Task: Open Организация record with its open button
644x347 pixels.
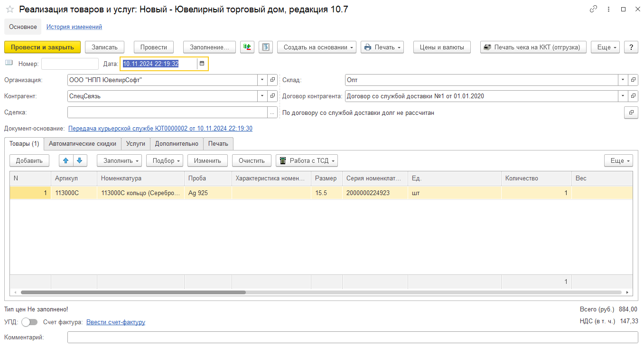Action: click(x=273, y=80)
